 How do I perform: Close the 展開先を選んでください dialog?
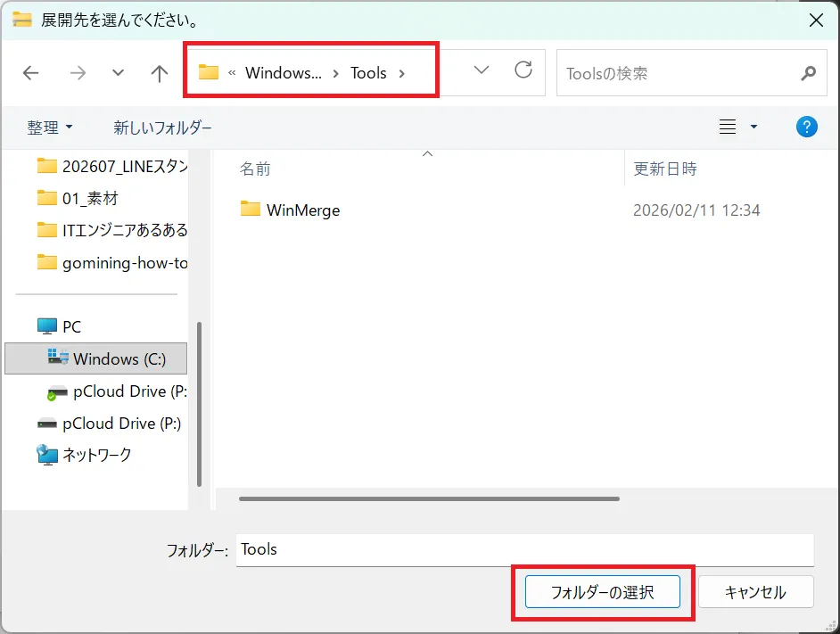pos(817,21)
